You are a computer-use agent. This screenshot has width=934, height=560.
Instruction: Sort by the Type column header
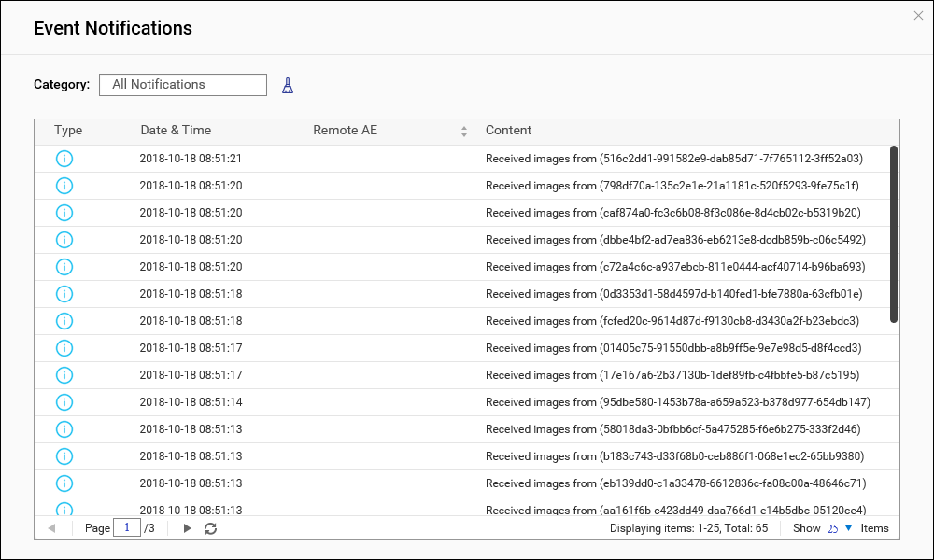pos(68,131)
